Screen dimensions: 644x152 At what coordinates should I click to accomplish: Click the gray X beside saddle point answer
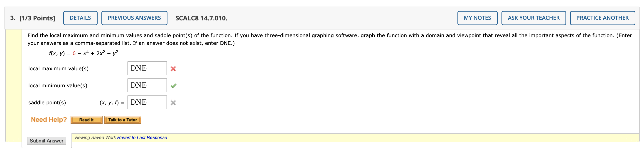174,102
